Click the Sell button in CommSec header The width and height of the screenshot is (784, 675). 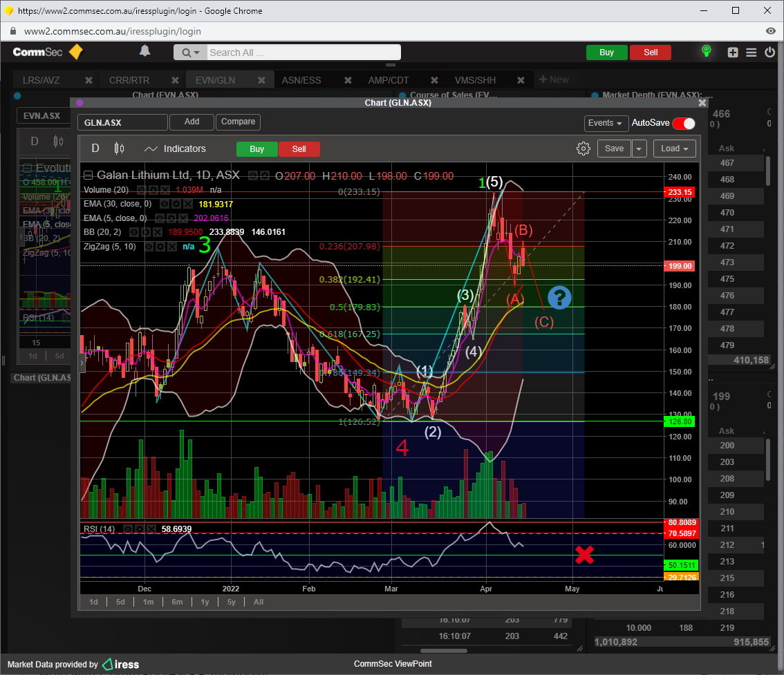[x=651, y=53]
